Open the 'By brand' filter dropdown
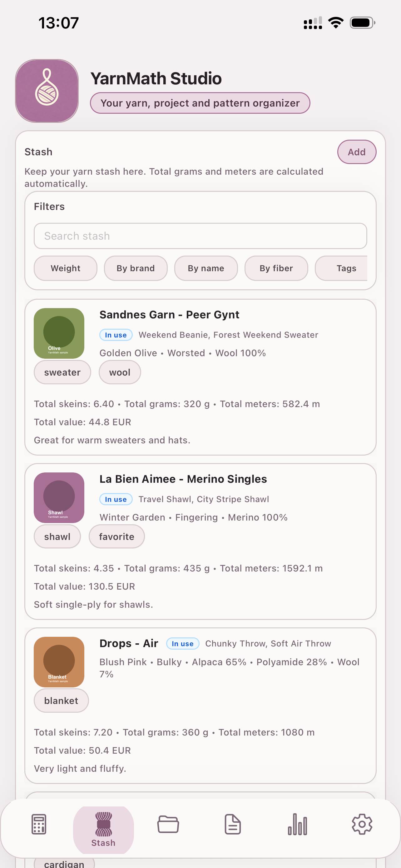The width and height of the screenshot is (401, 868). pos(135,268)
